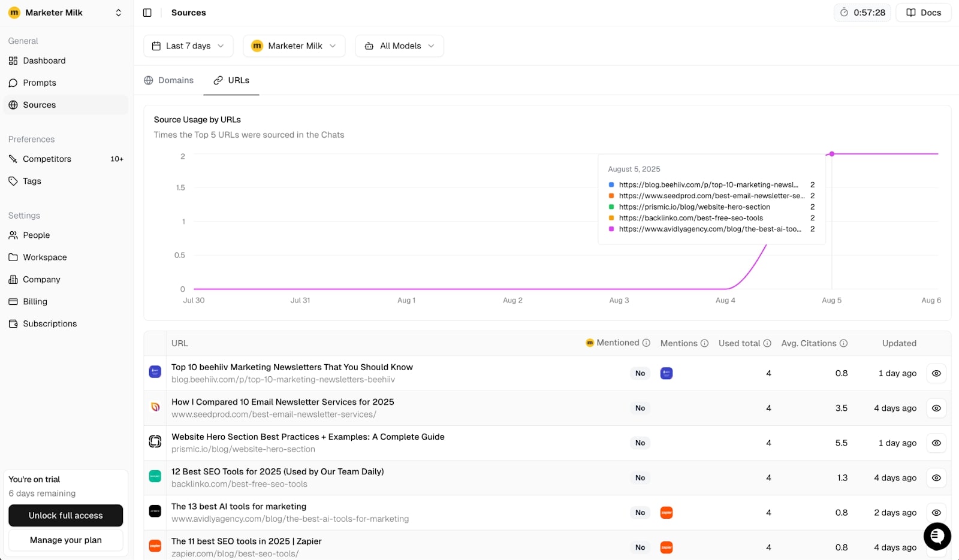Open How I Compared 10 Email Newsletter link
This screenshot has width=959, height=560.
tap(283, 402)
